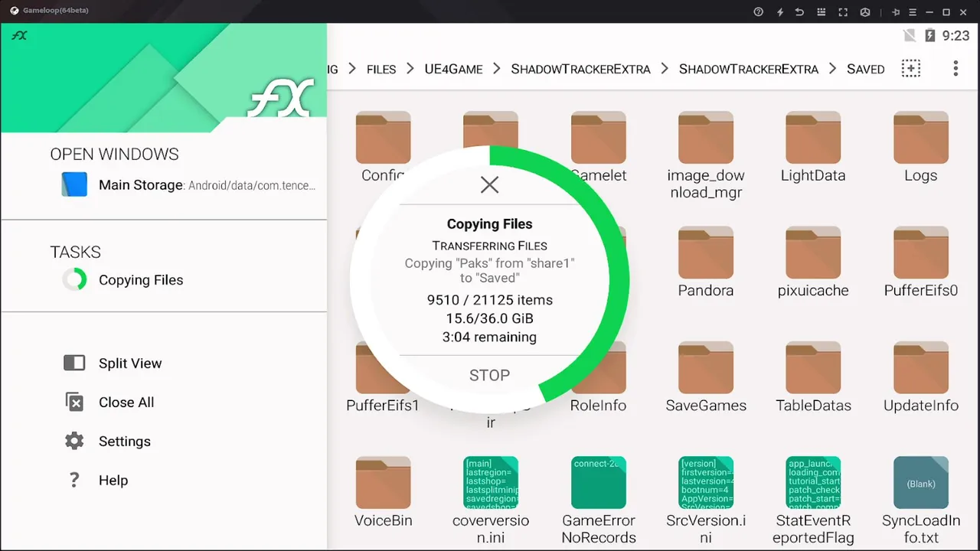
Task: Open the TableDatas folder
Action: (813, 377)
